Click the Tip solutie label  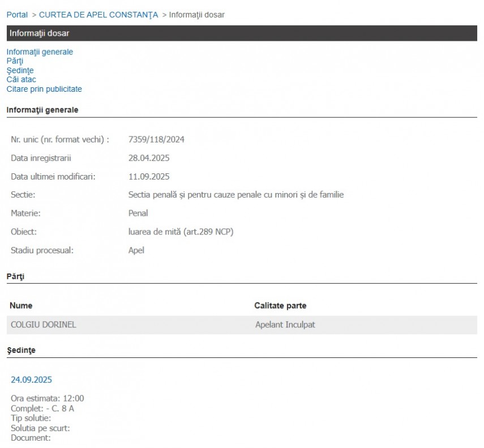point(31,419)
